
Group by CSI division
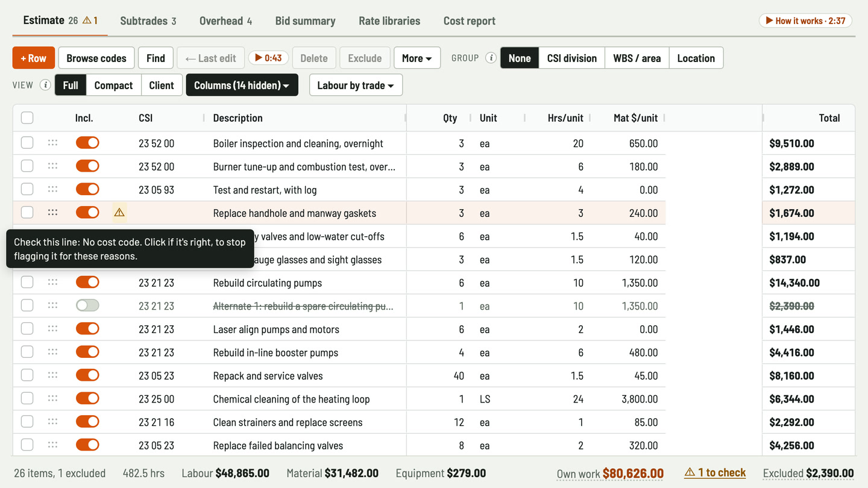(572, 58)
